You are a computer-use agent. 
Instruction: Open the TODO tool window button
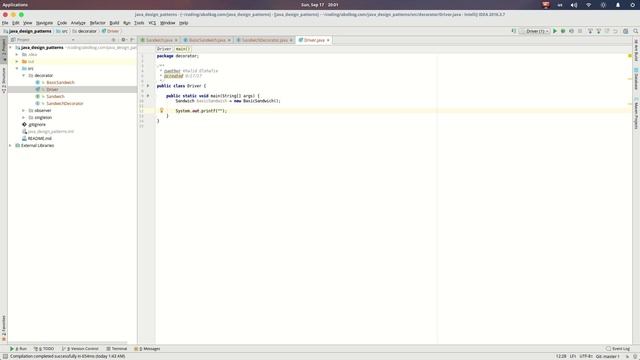[44, 349]
